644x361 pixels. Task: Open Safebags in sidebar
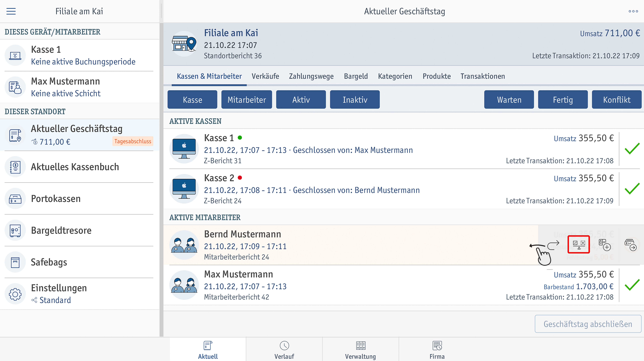point(80,262)
